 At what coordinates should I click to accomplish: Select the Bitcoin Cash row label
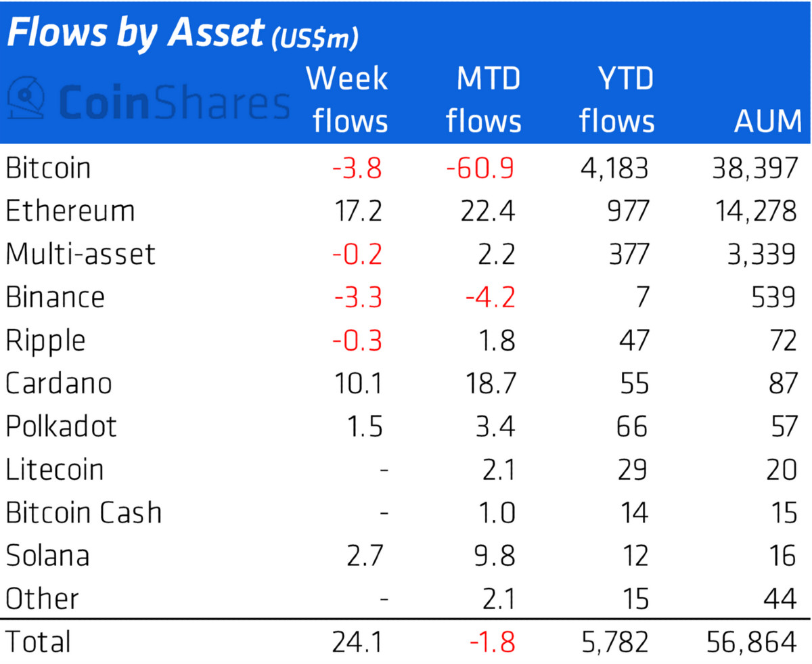tap(84, 512)
